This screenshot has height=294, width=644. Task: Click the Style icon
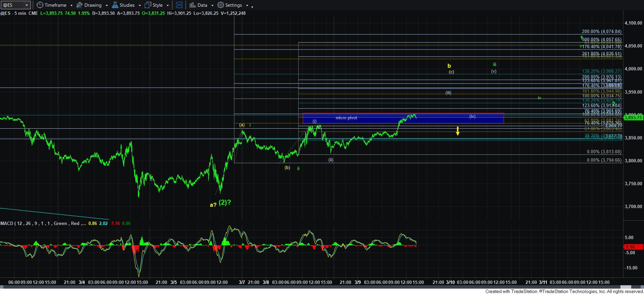point(148,5)
